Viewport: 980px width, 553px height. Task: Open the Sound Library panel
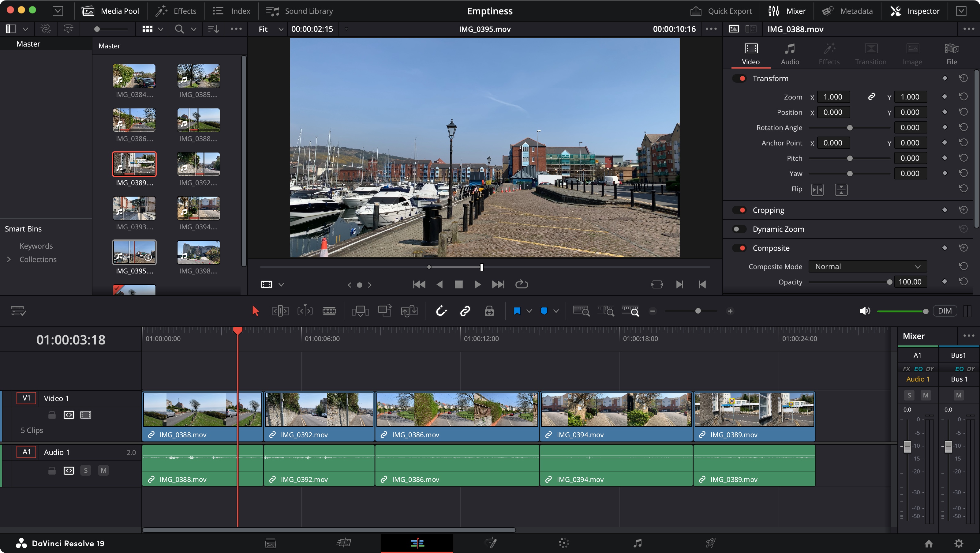[299, 11]
